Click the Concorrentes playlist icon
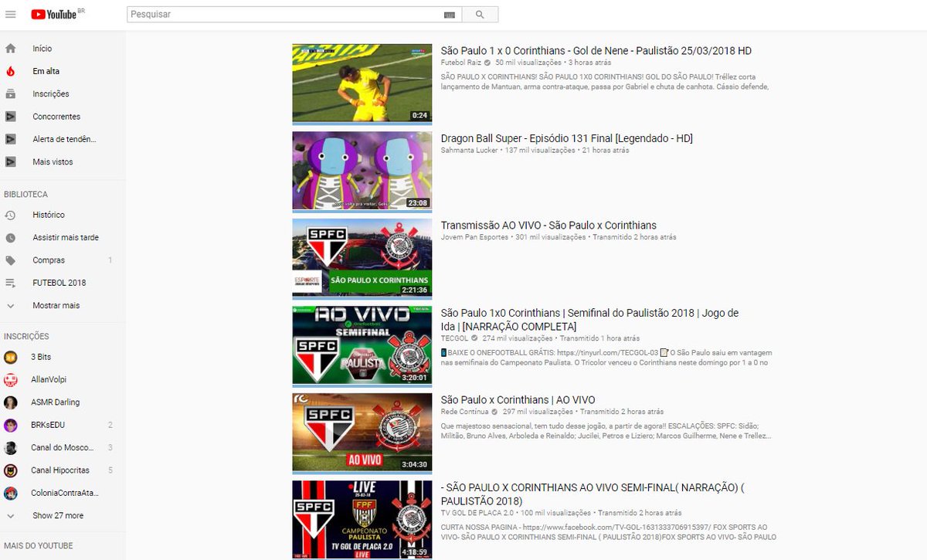 [11, 117]
